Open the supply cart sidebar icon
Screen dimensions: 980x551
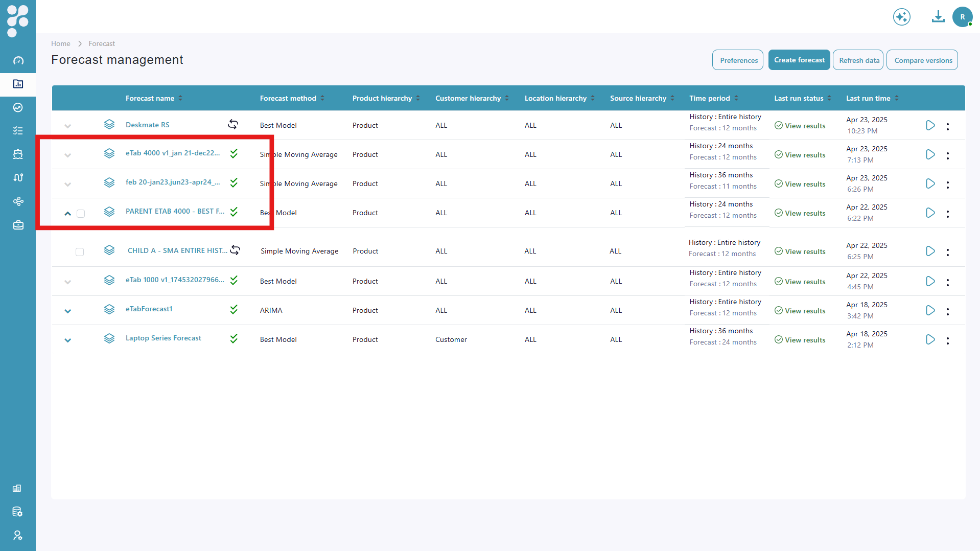click(x=18, y=154)
